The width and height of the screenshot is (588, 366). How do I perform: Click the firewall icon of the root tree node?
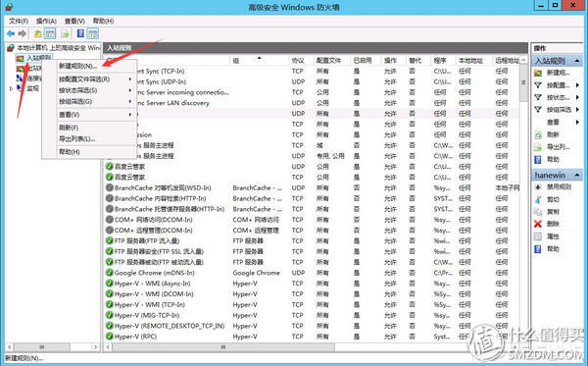[11, 48]
